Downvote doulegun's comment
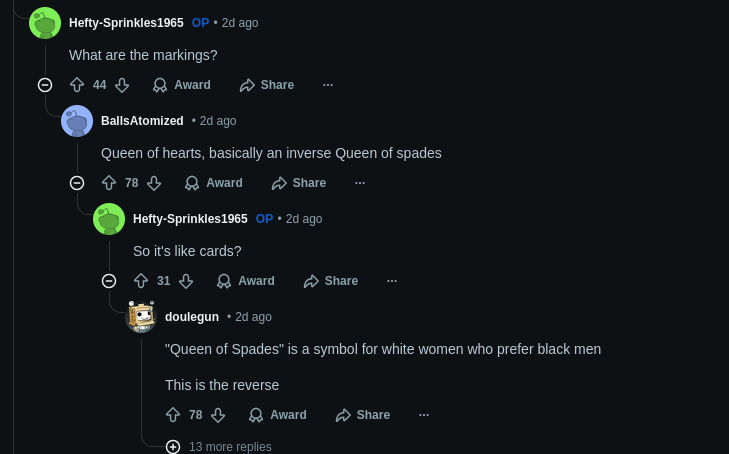729x454 pixels. pyautogui.click(x=218, y=415)
